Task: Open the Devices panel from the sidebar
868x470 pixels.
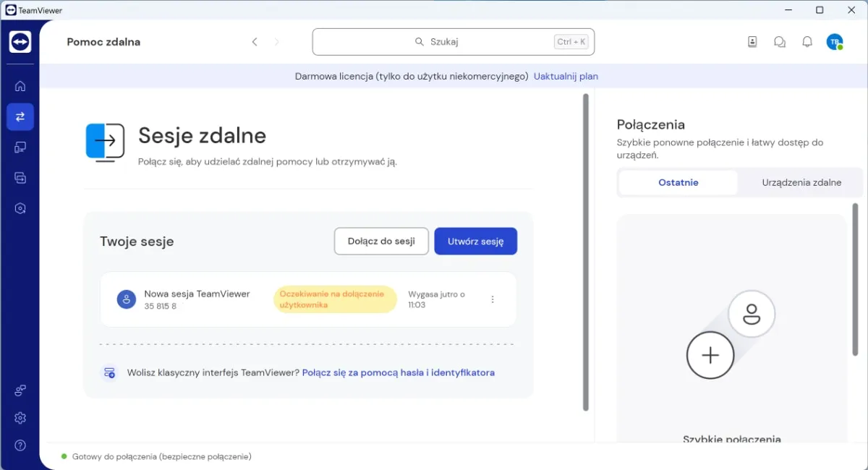Action: [x=20, y=147]
